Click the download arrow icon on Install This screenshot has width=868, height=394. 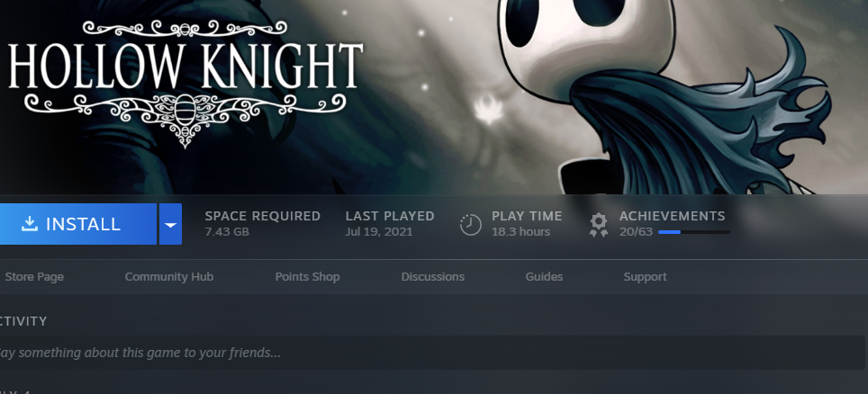30,224
